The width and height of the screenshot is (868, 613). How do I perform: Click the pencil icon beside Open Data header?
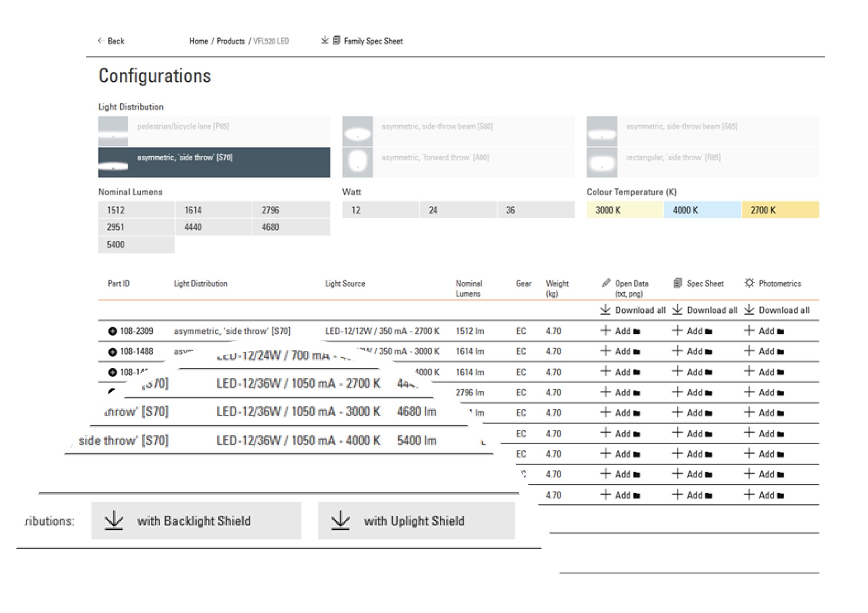pyautogui.click(x=606, y=284)
